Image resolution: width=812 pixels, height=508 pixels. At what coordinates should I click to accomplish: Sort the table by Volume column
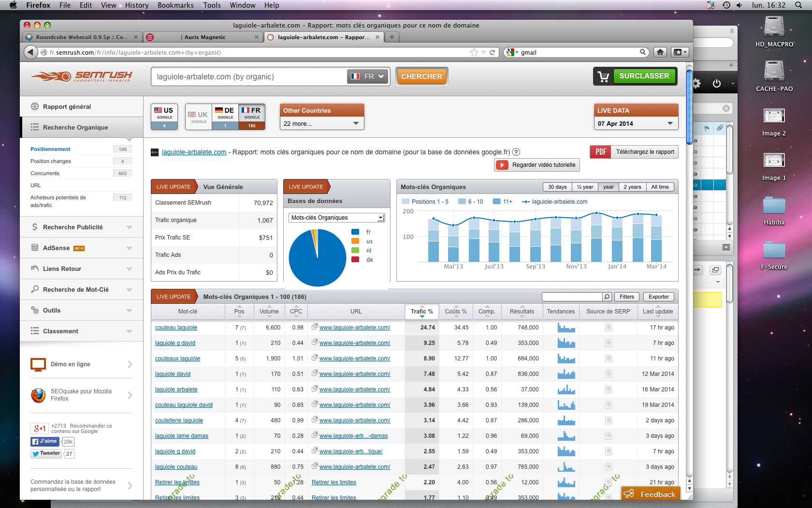[x=269, y=312]
